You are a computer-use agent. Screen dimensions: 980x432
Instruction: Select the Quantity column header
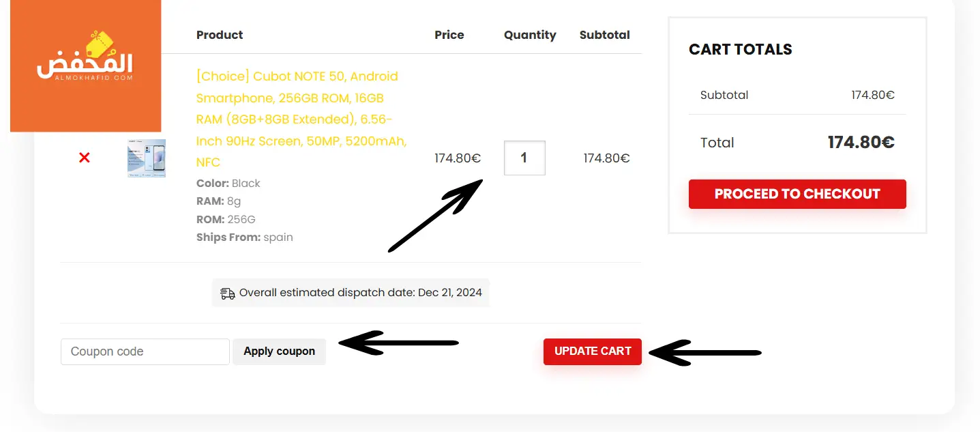coord(530,35)
